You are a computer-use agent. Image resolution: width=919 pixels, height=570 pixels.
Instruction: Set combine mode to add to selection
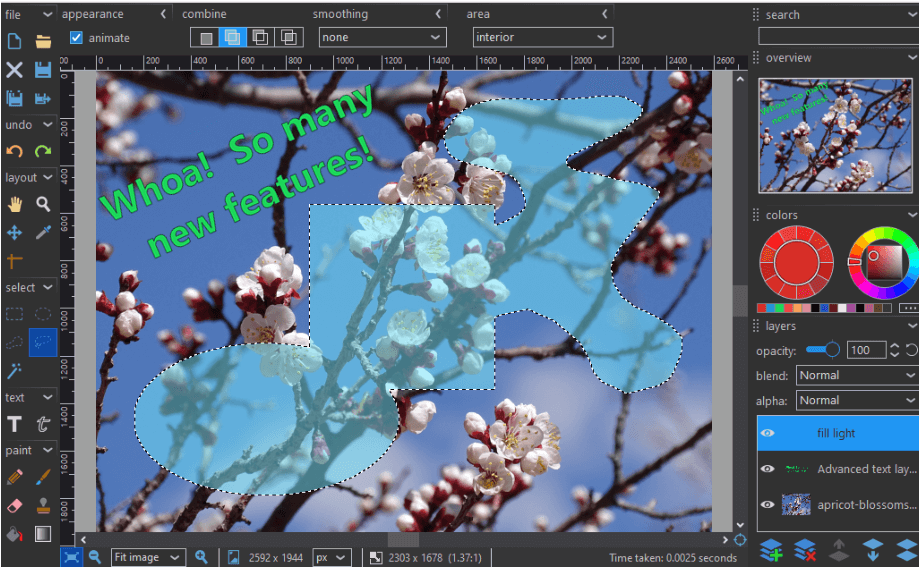click(232, 37)
